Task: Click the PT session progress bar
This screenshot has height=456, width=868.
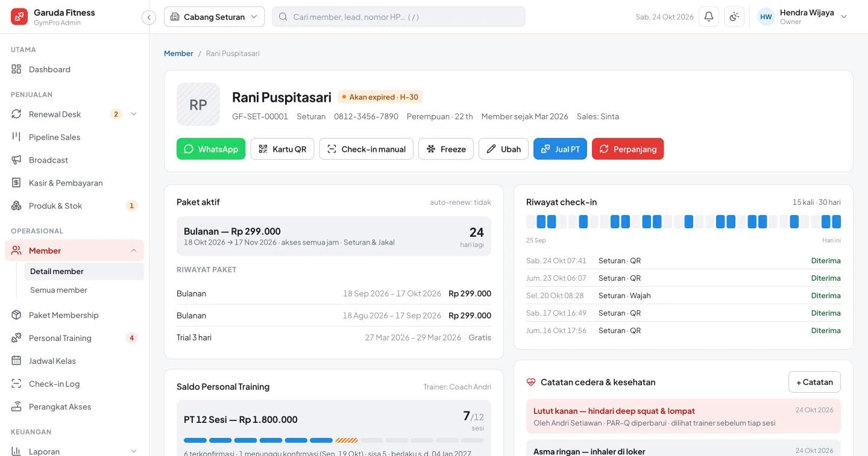Action: pyautogui.click(x=334, y=440)
